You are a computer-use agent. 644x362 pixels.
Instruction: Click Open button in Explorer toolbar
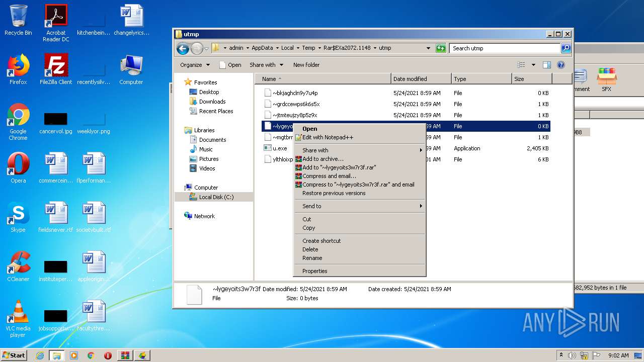[x=230, y=65]
